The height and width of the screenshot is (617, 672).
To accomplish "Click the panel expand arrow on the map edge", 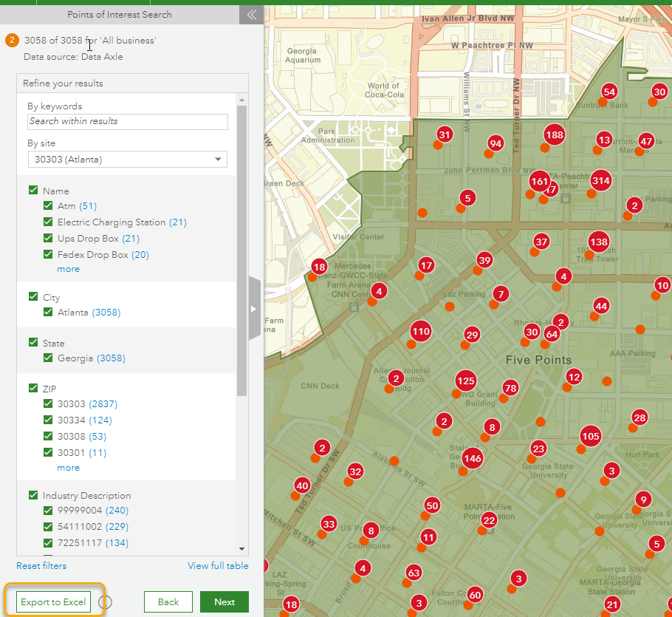I will click(254, 310).
